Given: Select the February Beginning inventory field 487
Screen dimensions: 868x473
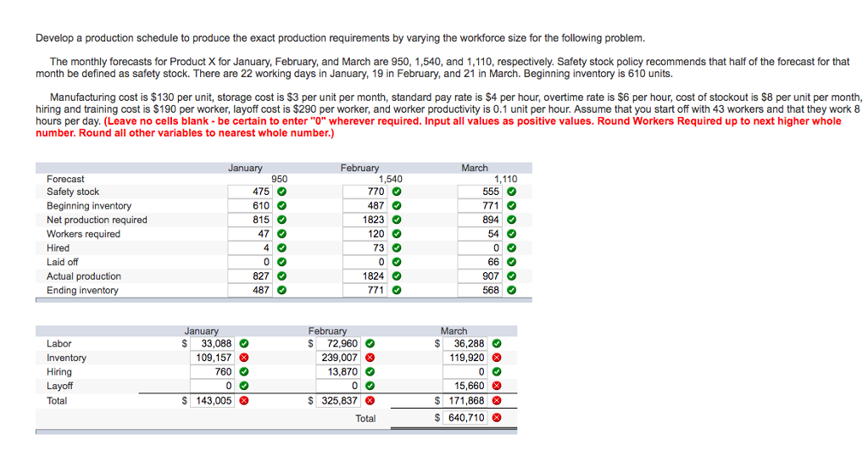Looking at the screenshot, I should click(364, 205).
